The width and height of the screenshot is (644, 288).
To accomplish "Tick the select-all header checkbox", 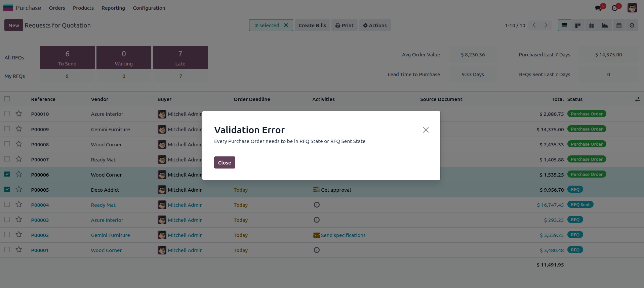I will tap(7, 99).
